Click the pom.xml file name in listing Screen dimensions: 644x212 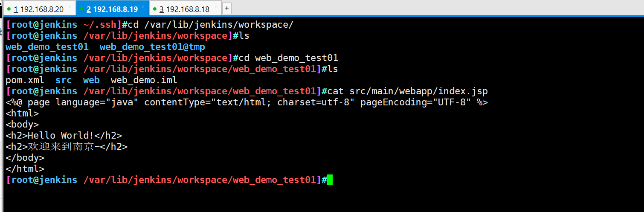[25, 80]
